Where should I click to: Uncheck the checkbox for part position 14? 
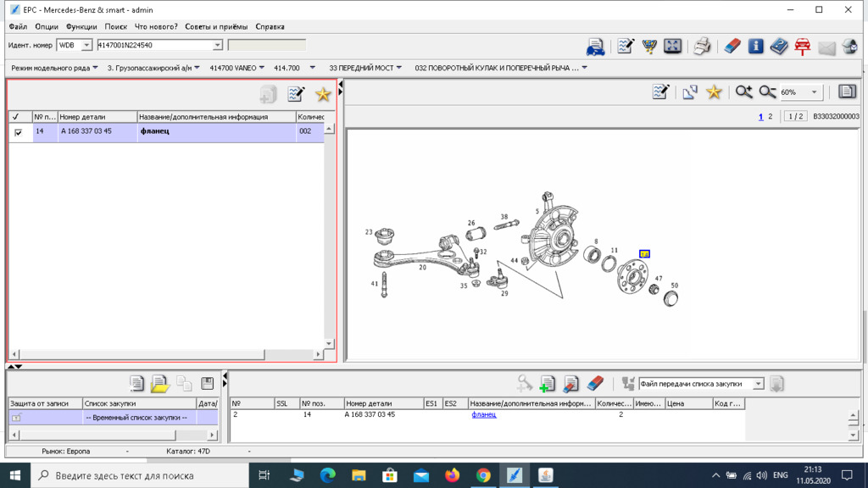19,132
